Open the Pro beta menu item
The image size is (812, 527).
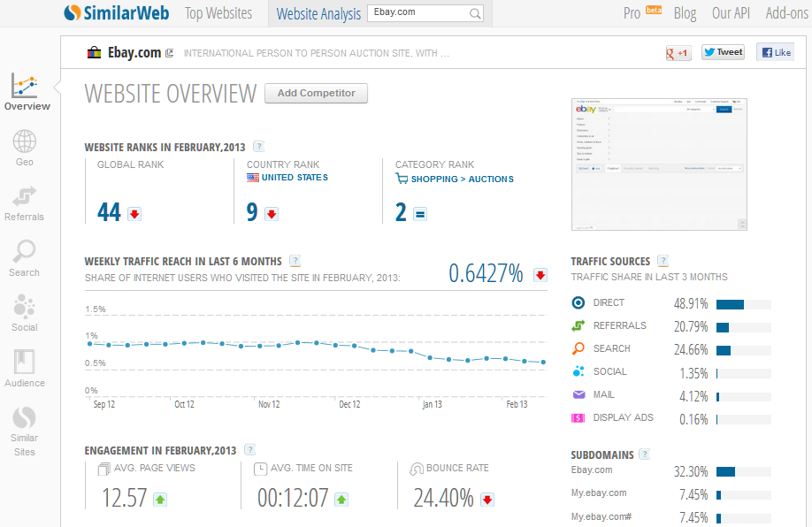tap(643, 12)
